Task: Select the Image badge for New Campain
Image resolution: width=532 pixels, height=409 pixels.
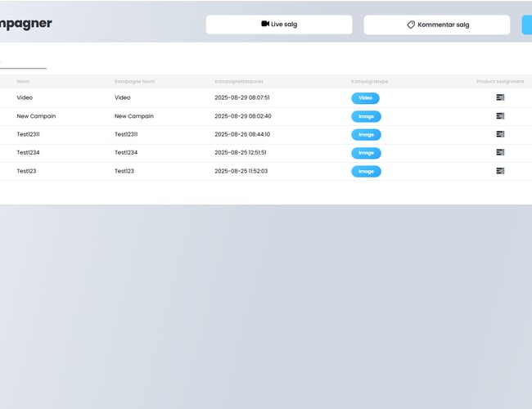Action: click(x=366, y=116)
